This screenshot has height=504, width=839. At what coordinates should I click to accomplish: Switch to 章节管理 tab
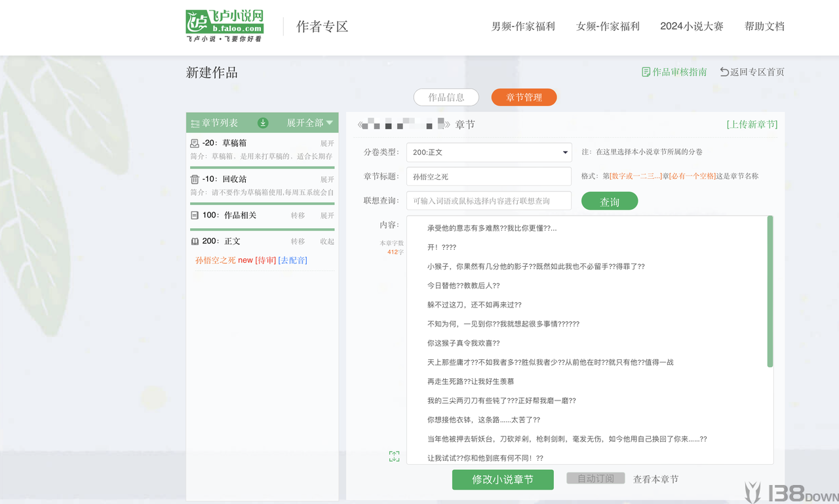pos(524,97)
